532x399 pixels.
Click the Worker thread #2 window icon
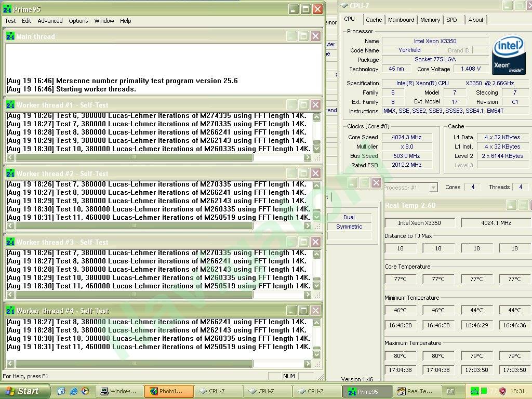coord(10,174)
